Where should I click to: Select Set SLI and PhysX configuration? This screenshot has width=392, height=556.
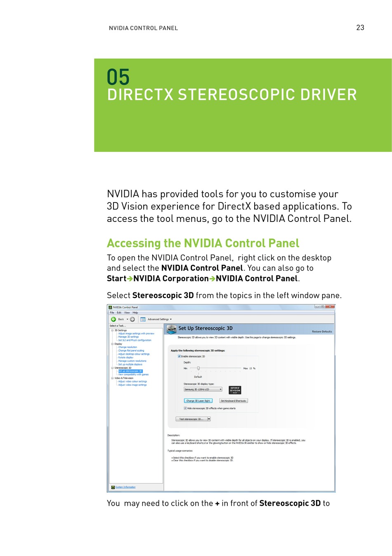pos(135,340)
